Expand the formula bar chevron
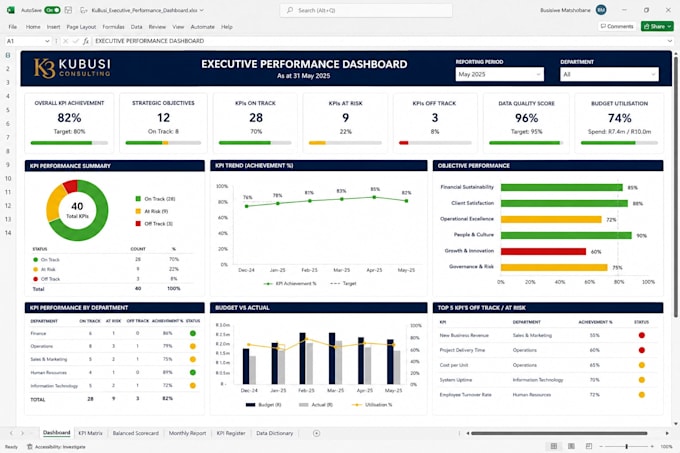This screenshot has width=680, height=453. click(x=670, y=41)
